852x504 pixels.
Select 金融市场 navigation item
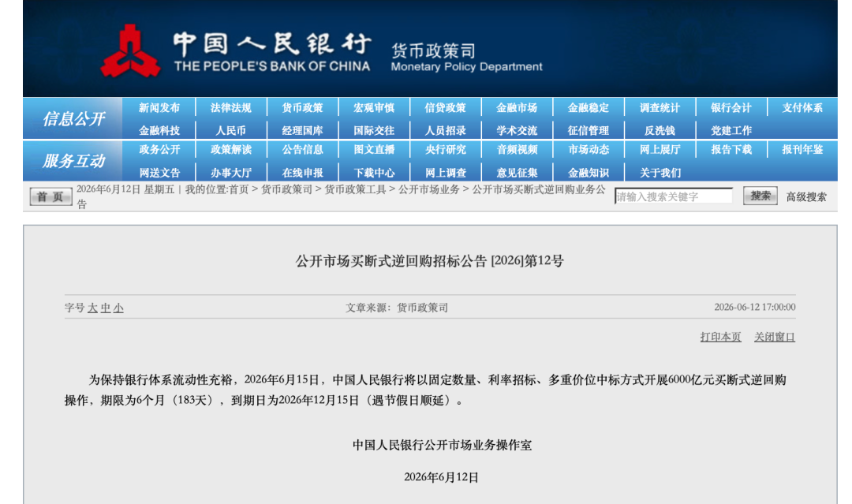tap(517, 108)
